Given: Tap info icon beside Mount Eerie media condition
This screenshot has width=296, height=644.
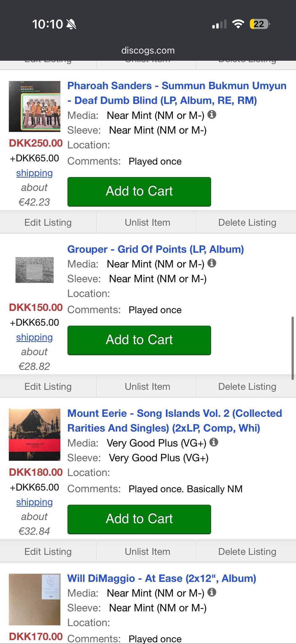Looking at the screenshot, I should point(214,442).
